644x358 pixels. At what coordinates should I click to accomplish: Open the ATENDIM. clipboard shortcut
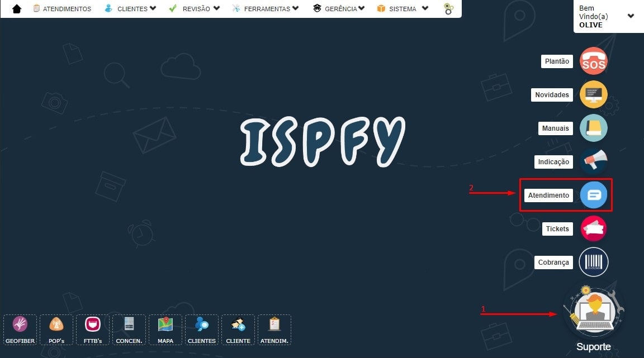click(x=274, y=330)
